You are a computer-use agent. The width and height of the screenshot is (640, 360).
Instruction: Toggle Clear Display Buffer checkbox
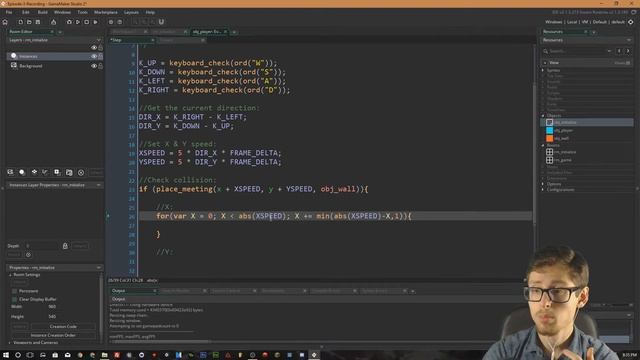pos(14,299)
